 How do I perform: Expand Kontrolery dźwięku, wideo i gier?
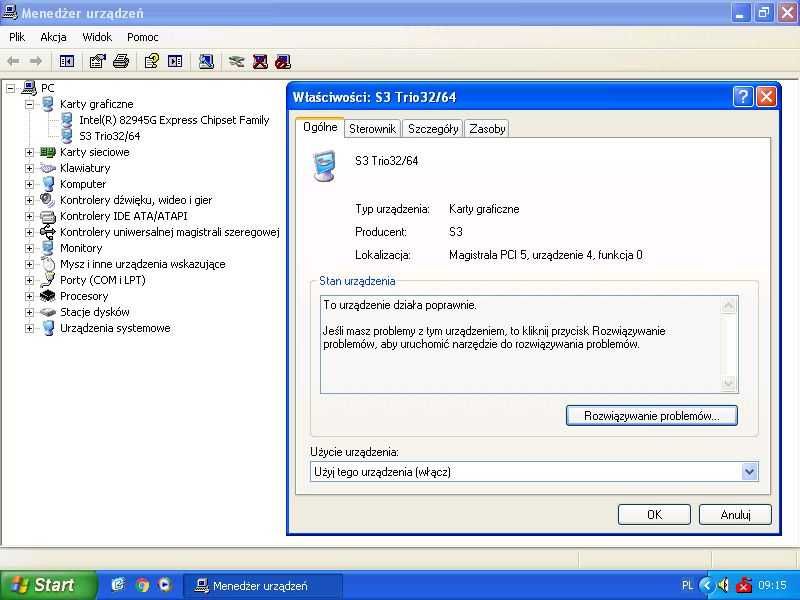tap(30, 200)
